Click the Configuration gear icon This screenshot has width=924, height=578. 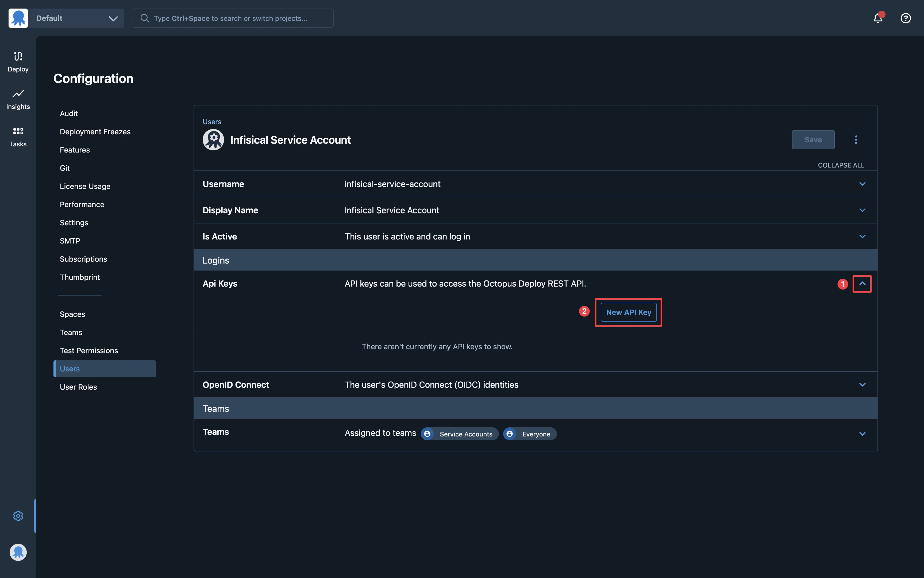coord(18,516)
